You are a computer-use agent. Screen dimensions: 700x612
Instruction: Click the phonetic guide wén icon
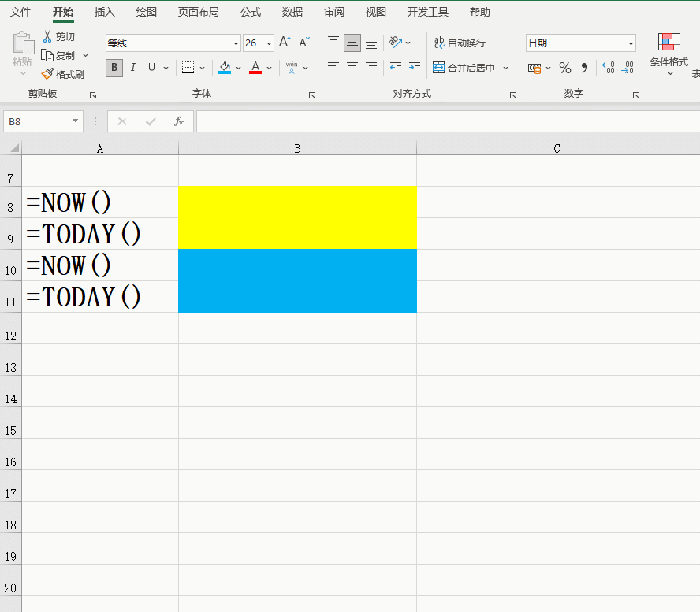[292, 68]
